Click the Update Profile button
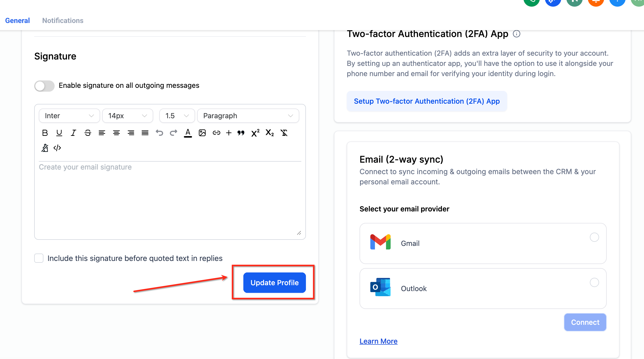The width and height of the screenshot is (644, 359). (274, 283)
